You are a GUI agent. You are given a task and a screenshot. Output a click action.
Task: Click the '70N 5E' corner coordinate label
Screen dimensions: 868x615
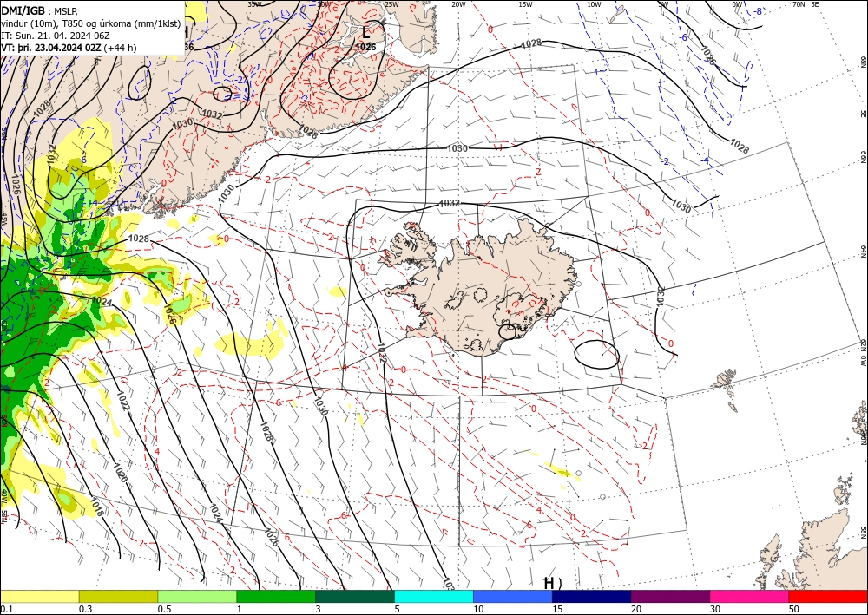coord(806,4)
